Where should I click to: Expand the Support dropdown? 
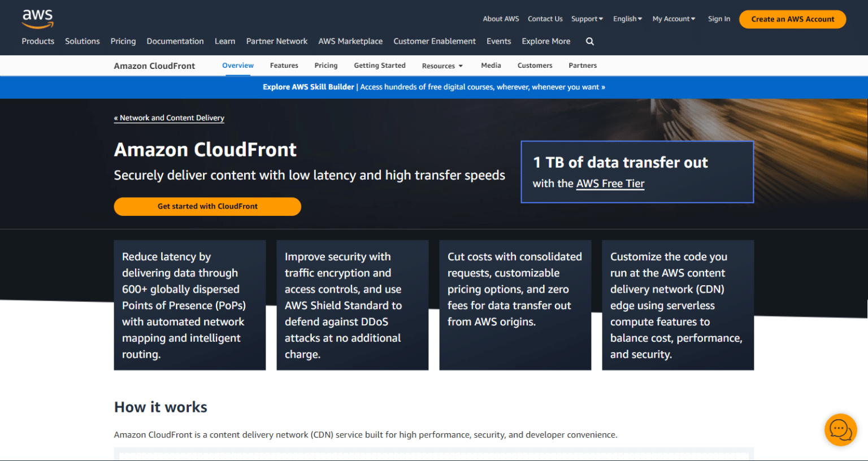pos(587,19)
